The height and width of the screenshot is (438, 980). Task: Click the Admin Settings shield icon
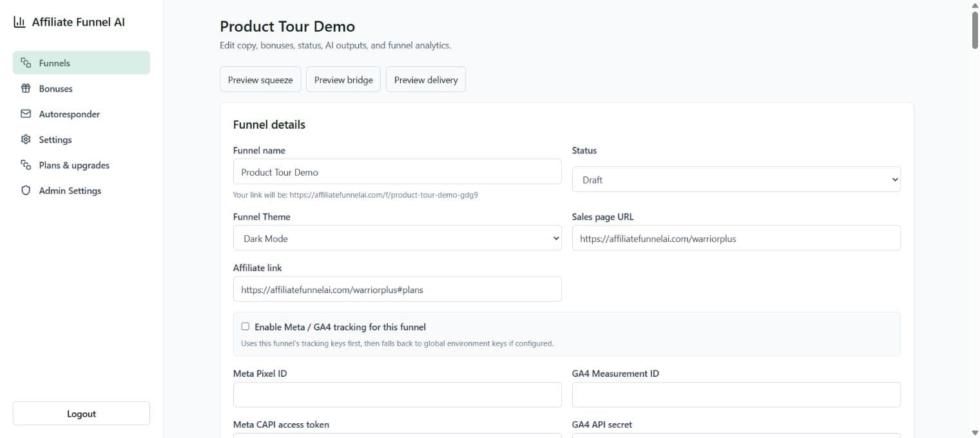point(26,191)
